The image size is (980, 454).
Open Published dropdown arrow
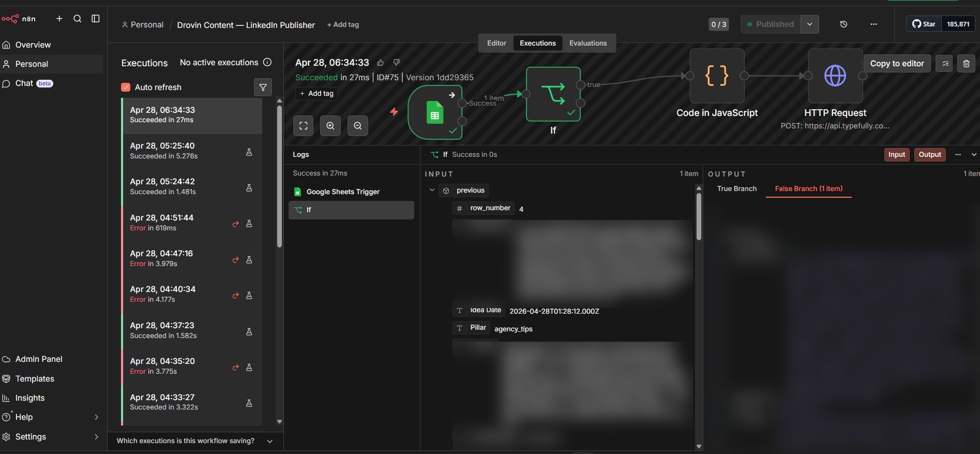809,24
